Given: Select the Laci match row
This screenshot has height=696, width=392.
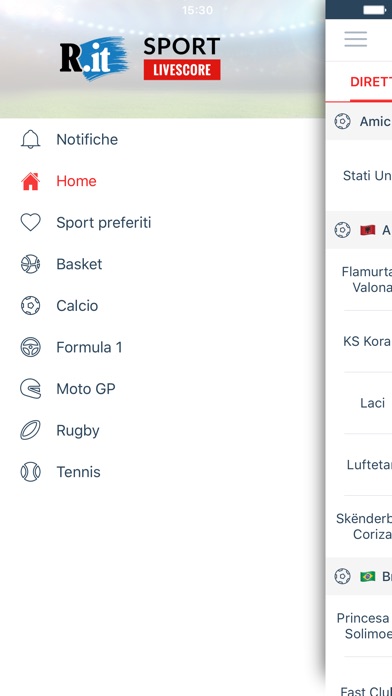Looking at the screenshot, I should tap(359, 403).
